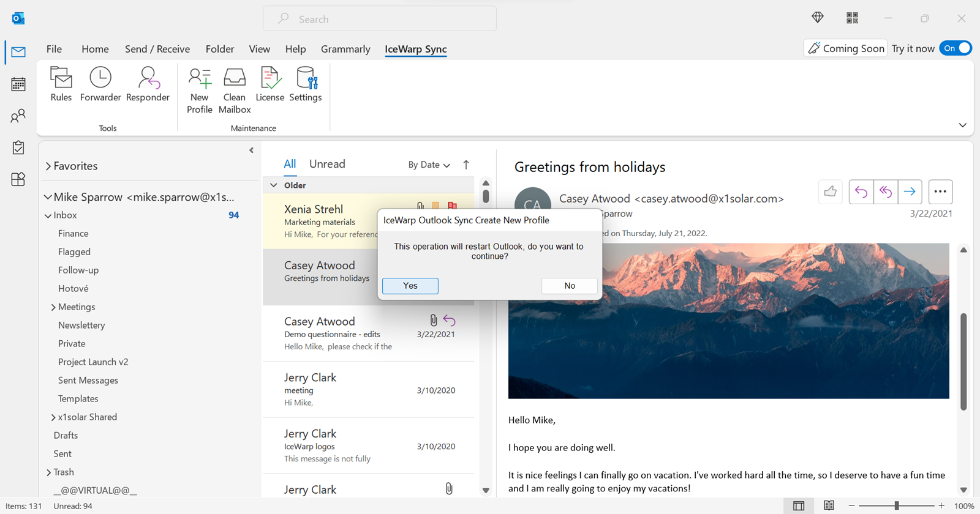
Task: Open the Send / Receive tab
Action: 157,49
